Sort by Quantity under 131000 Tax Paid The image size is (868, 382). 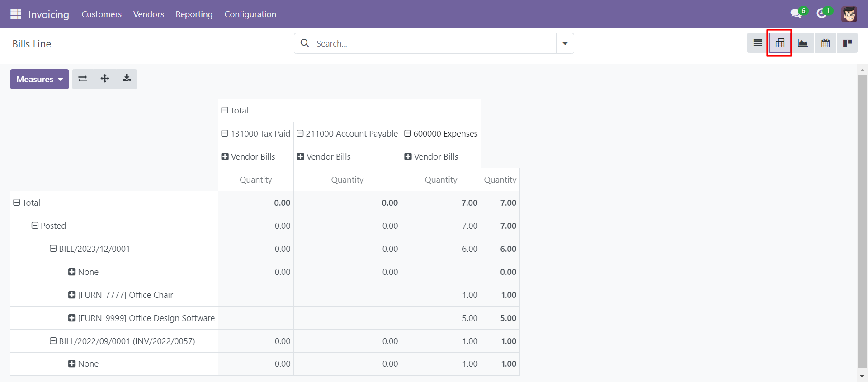tap(256, 179)
